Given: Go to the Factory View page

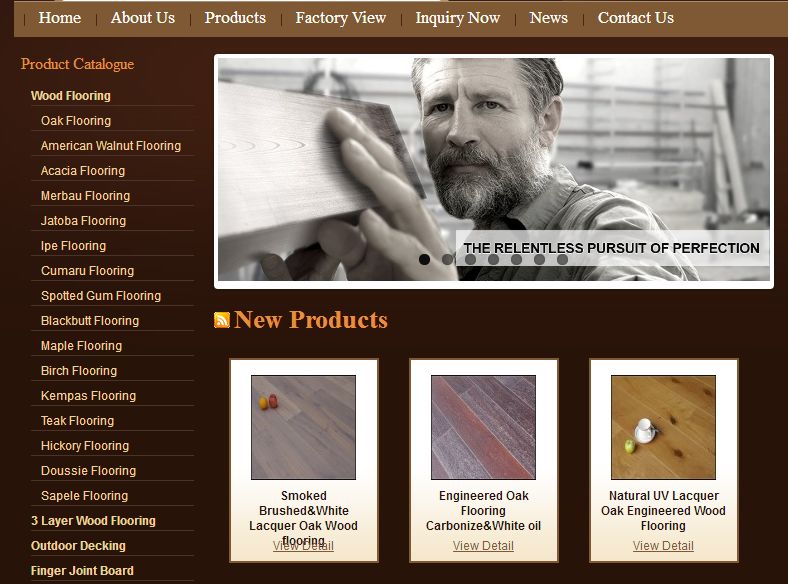Looking at the screenshot, I should point(340,18).
